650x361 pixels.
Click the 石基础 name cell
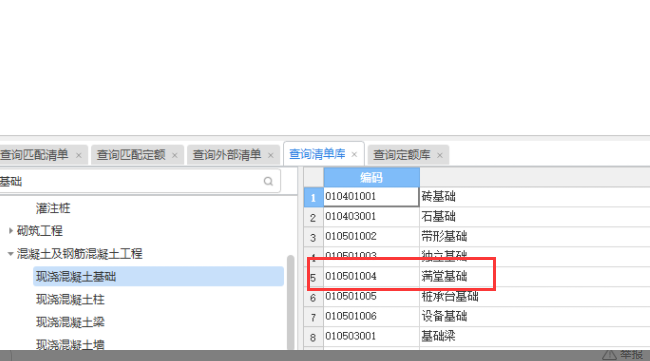(535, 217)
